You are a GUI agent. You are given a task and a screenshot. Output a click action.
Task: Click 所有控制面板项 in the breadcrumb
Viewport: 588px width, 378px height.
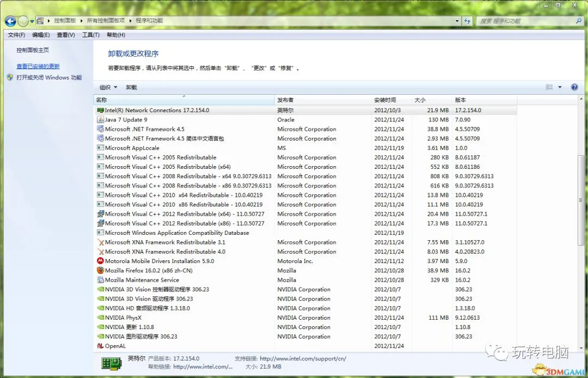[x=106, y=21]
